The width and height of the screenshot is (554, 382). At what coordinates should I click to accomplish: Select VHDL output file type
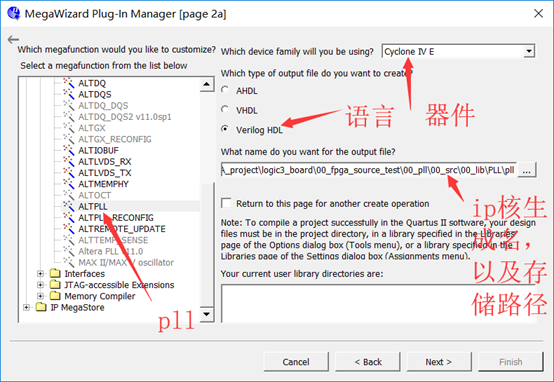coord(225,110)
